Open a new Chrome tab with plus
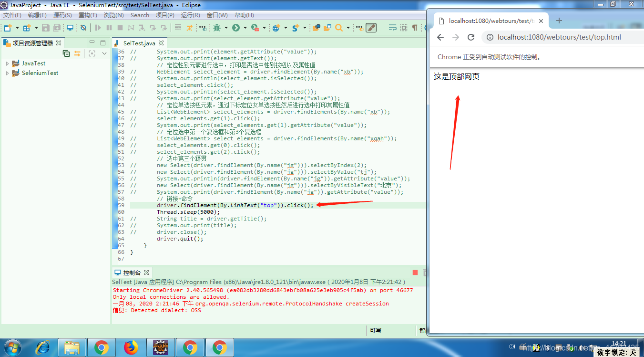Screen dimensions: 644x357 (559, 21)
